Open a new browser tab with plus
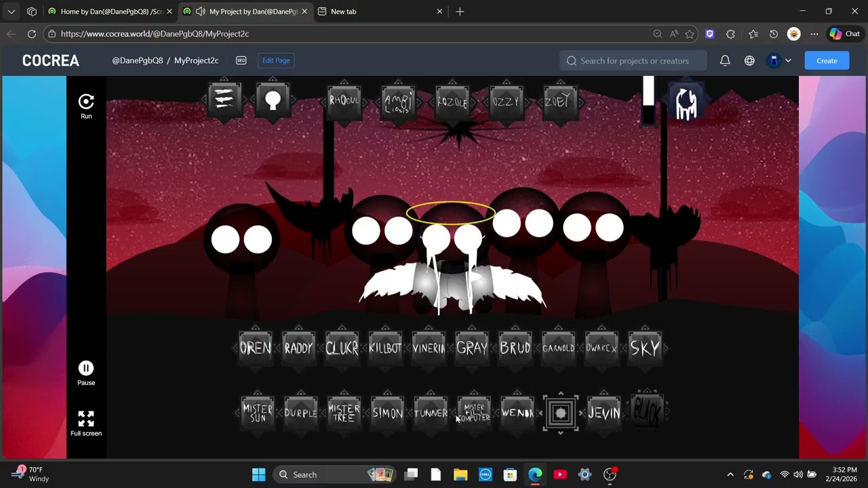 tap(460, 12)
